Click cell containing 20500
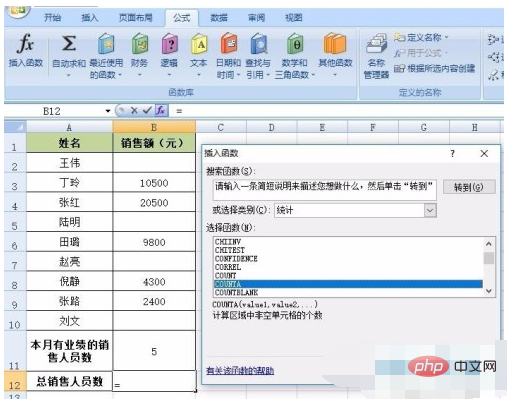 [154, 202]
